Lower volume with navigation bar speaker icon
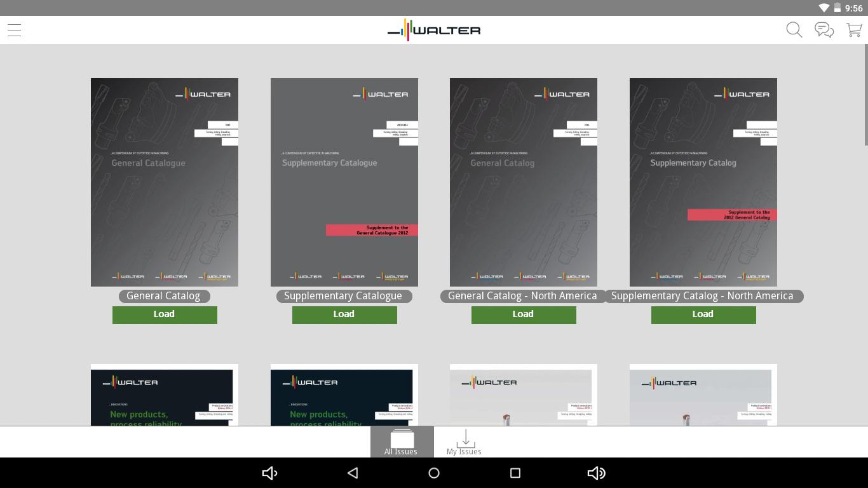868x488 pixels. click(269, 473)
